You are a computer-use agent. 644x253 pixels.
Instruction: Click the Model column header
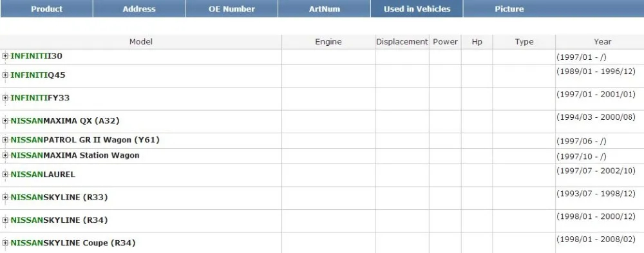(141, 41)
